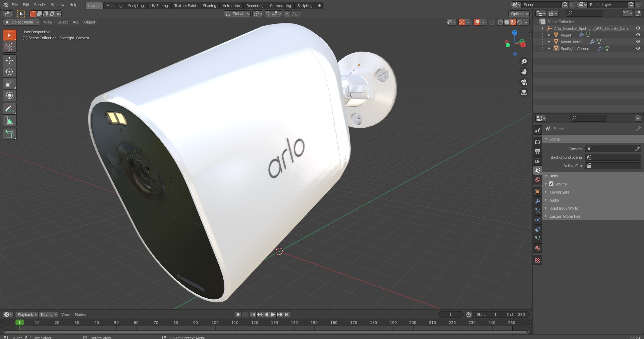Switch to Solid viewport shading

click(507, 22)
